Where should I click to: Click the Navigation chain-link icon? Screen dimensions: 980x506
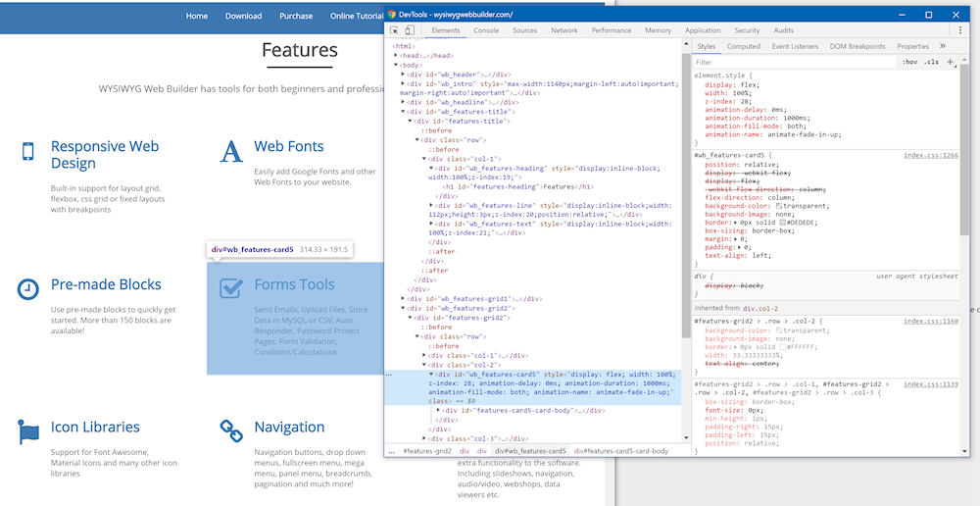[231, 430]
